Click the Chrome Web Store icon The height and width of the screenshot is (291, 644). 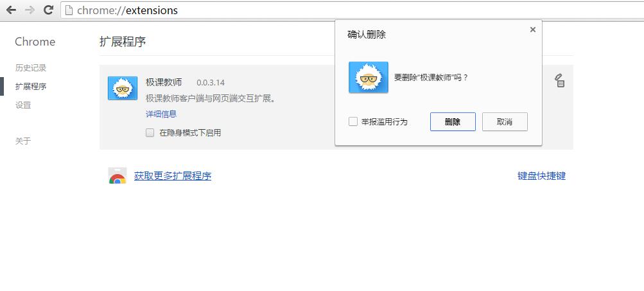[117, 175]
